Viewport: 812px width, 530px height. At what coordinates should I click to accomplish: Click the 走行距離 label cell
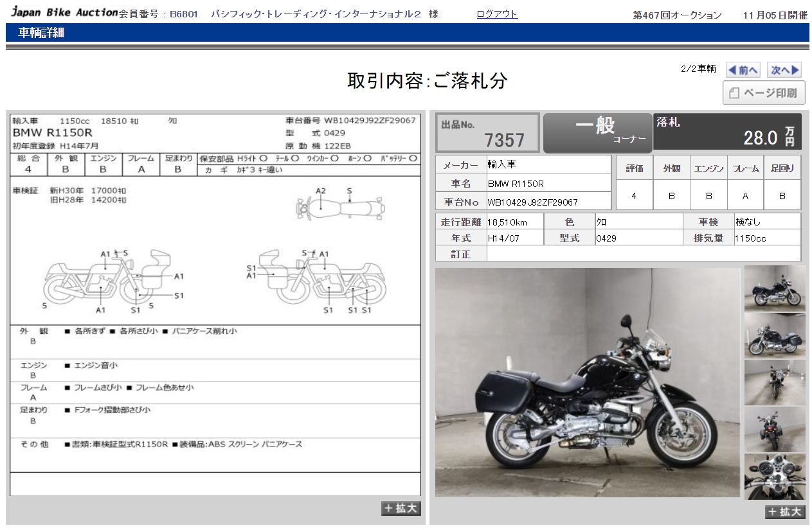[460, 222]
